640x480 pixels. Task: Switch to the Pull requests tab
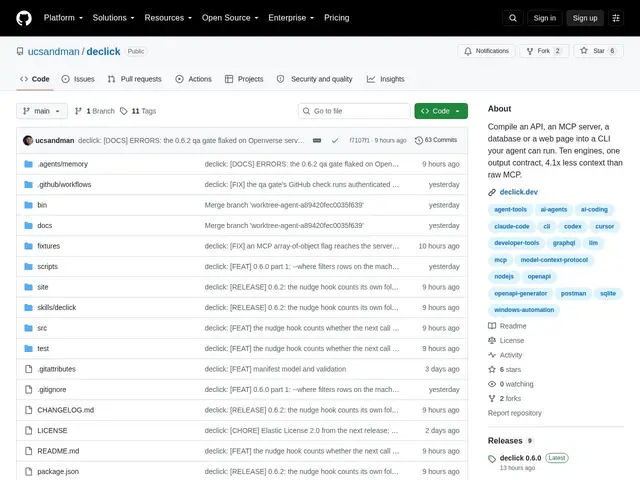pyautogui.click(x=135, y=79)
